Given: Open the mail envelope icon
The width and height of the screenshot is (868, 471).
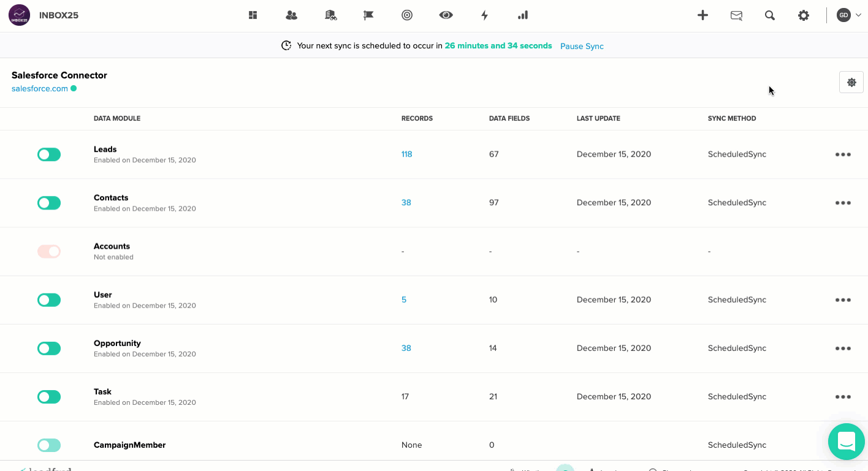Looking at the screenshot, I should 736,15.
